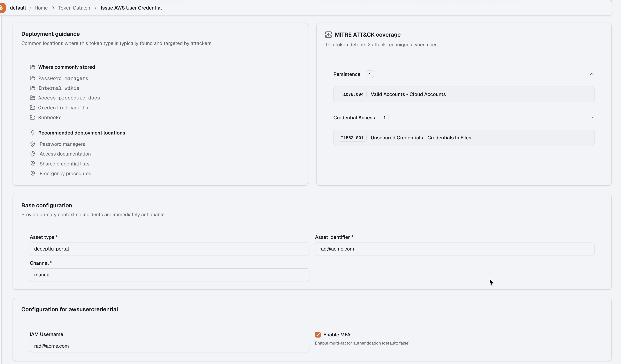The height and width of the screenshot is (364, 621).
Task: Open Token Catalog breadcrumb
Action: [x=74, y=8]
